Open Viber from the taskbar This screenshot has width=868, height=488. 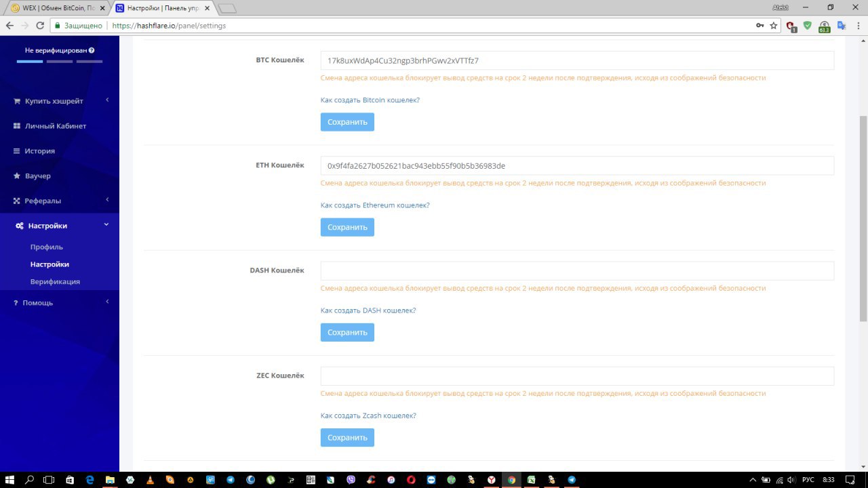pos(351,479)
